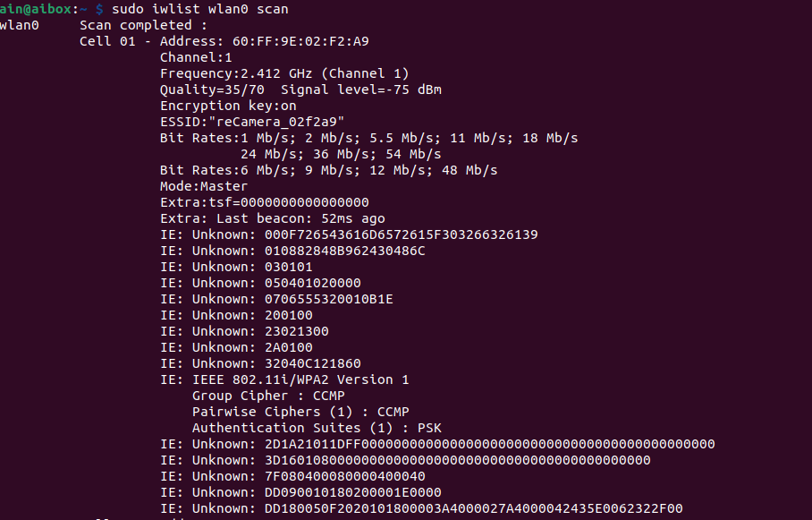
Task: Click the 'Channel:1' line
Action: (x=196, y=57)
